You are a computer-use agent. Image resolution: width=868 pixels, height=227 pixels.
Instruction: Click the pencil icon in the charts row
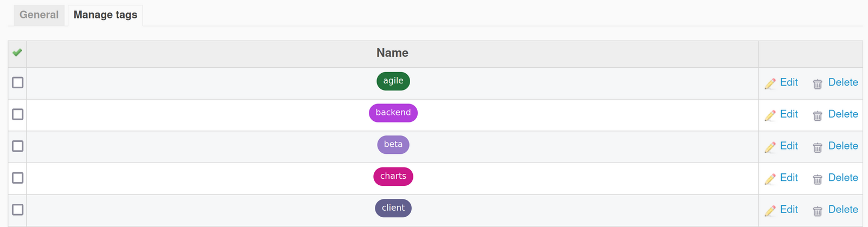coord(770,179)
